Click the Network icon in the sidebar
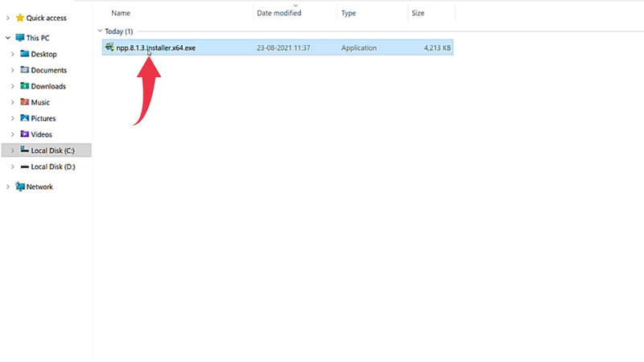This screenshot has height=362, width=644. pos(20,187)
